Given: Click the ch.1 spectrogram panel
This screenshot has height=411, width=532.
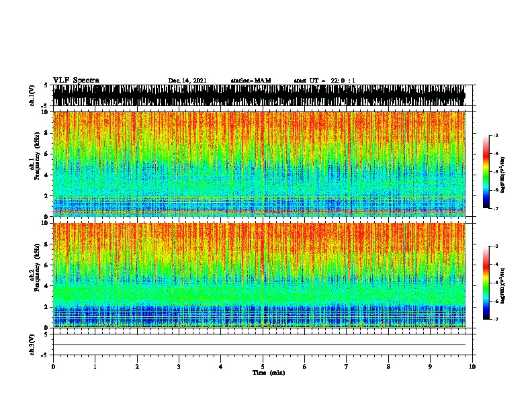Looking at the screenshot, I should point(259,164).
